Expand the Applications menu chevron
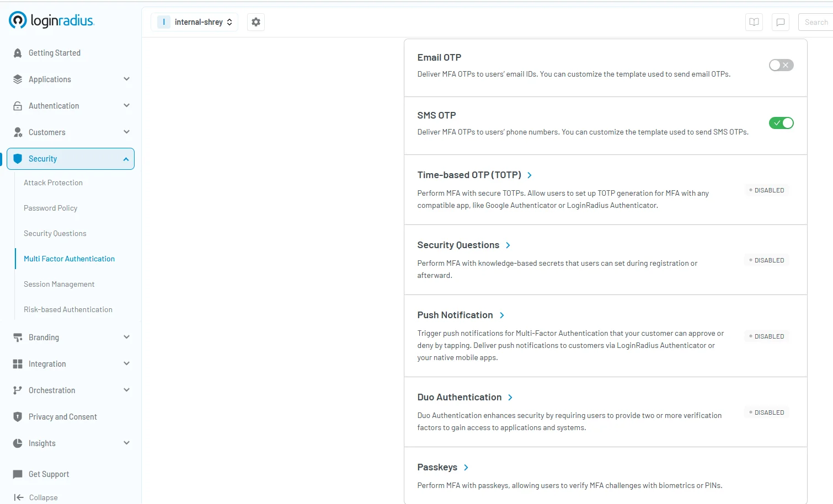This screenshot has width=833, height=504. click(x=126, y=79)
